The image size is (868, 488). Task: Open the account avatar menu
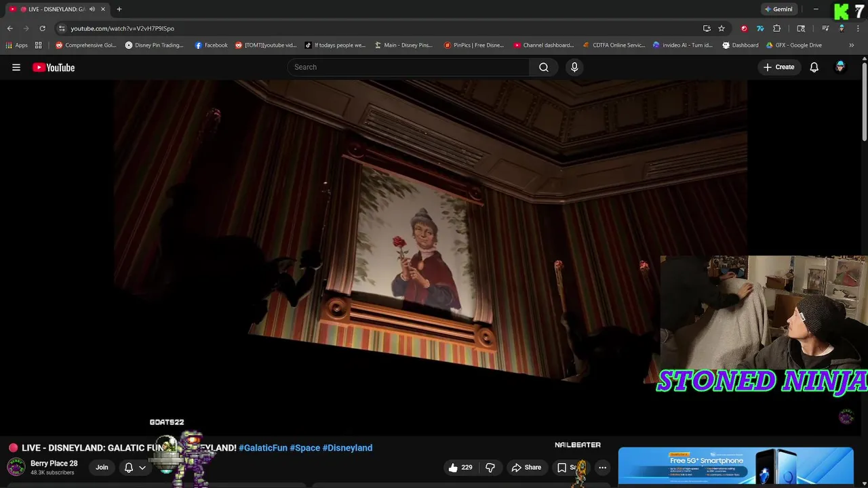point(840,67)
